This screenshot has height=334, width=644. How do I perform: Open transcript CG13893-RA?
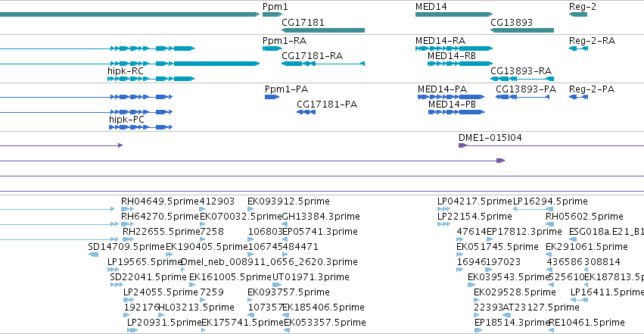point(522,79)
